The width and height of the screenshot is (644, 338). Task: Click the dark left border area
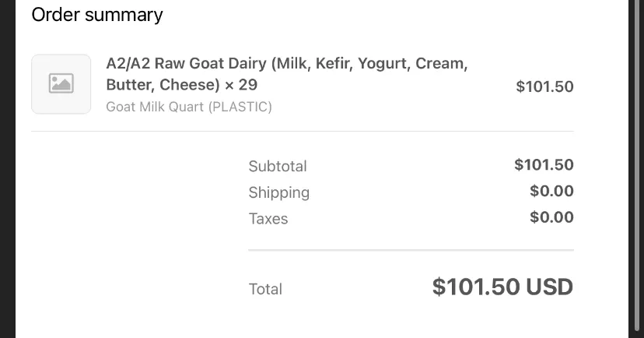coord(8,169)
